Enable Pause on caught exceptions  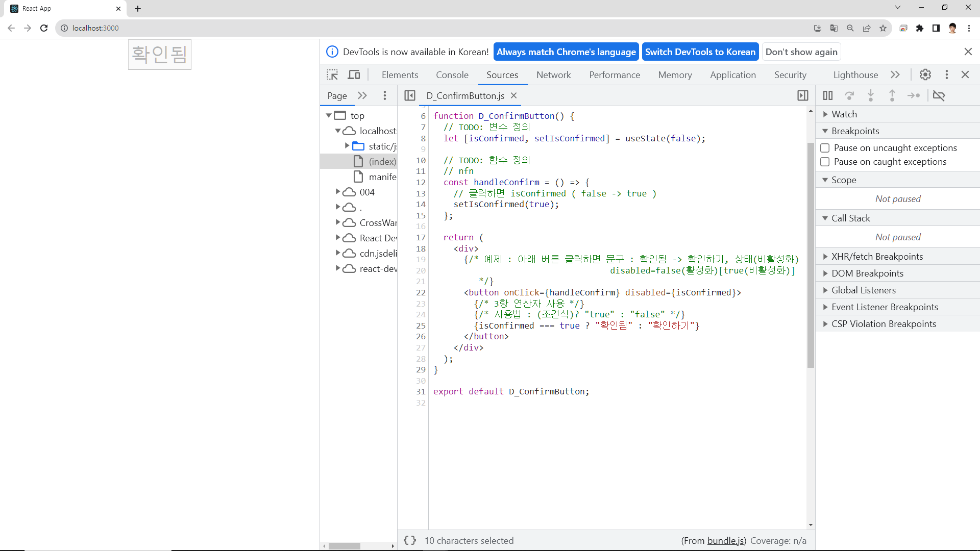click(x=825, y=162)
